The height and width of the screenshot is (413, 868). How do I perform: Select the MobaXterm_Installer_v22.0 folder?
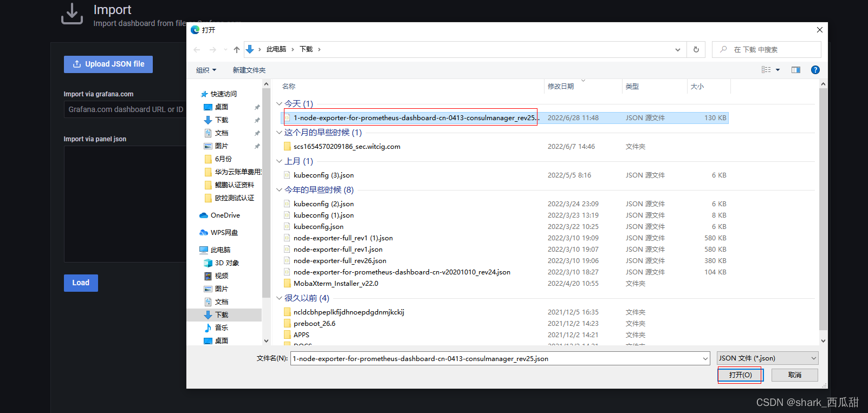506,283
